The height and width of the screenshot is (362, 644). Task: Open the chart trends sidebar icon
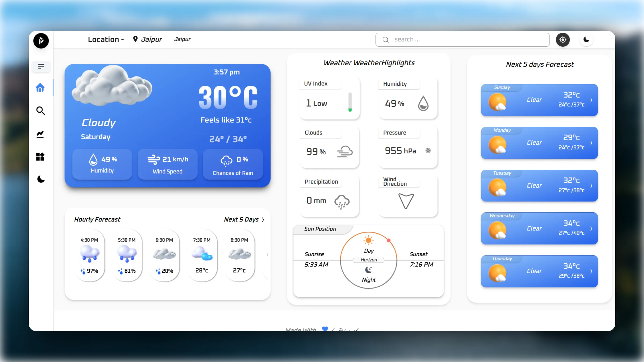click(x=40, y=134)
